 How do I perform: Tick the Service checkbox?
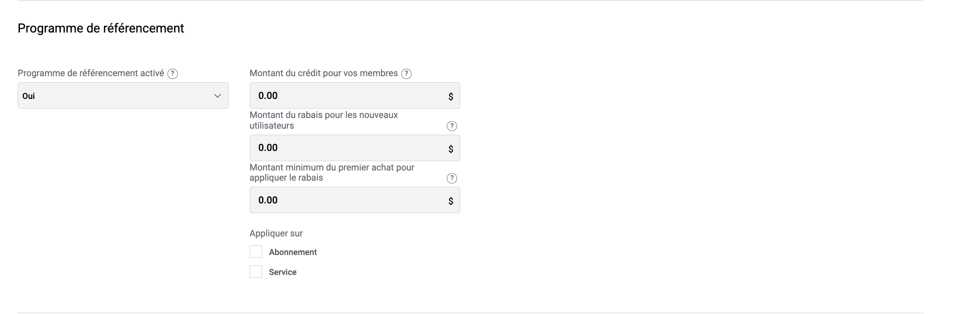(256, 272)
